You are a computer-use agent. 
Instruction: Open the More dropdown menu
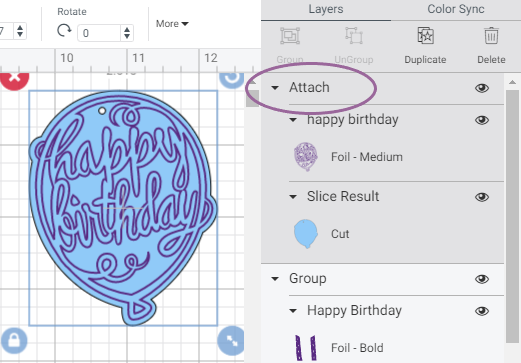pyautogui.click(x=172, y=24)
